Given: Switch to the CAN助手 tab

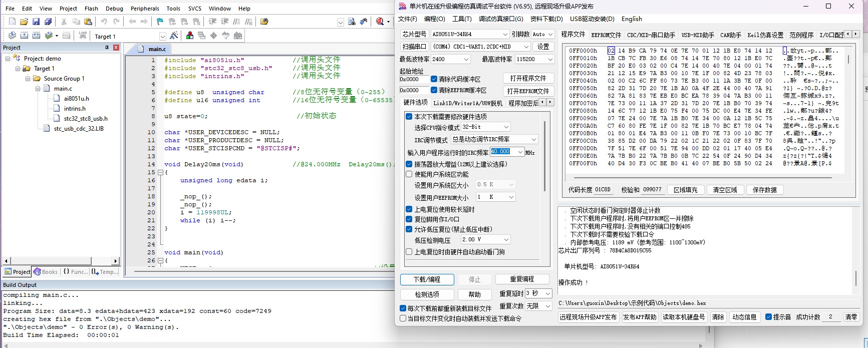Looking at the screenshot, I should (x=730, y=35).
